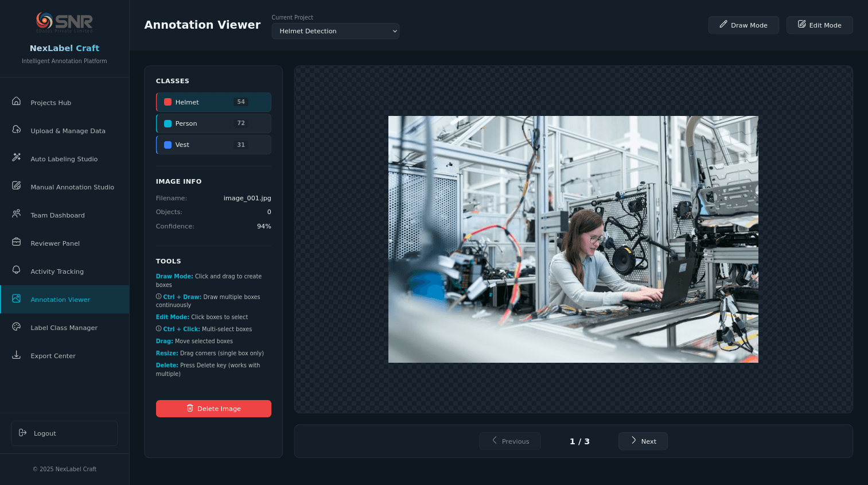
Task: Click the Projects Hub home icon
Action: click(17, 102)
